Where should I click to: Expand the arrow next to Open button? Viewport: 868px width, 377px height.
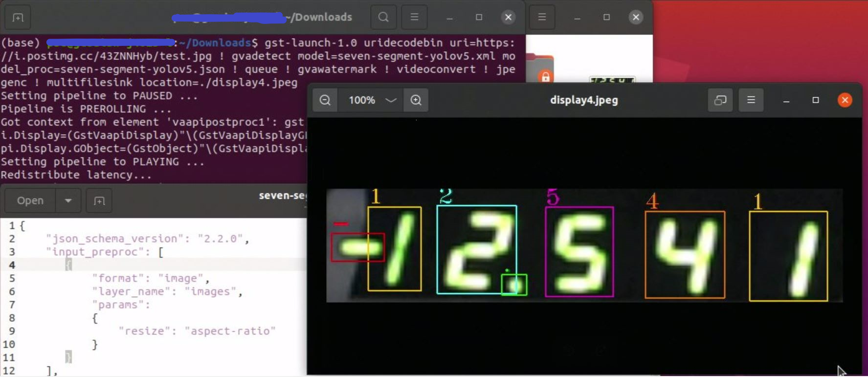68,200
